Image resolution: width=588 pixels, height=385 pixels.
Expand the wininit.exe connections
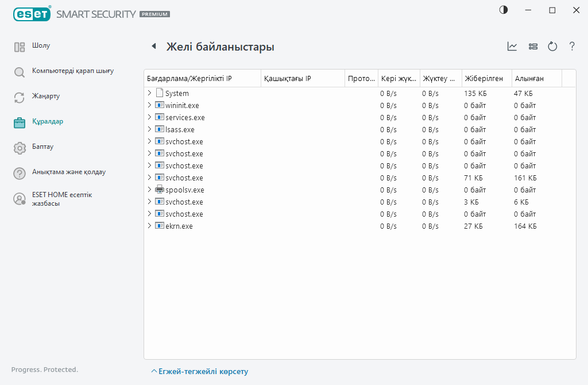pos(149,105)
